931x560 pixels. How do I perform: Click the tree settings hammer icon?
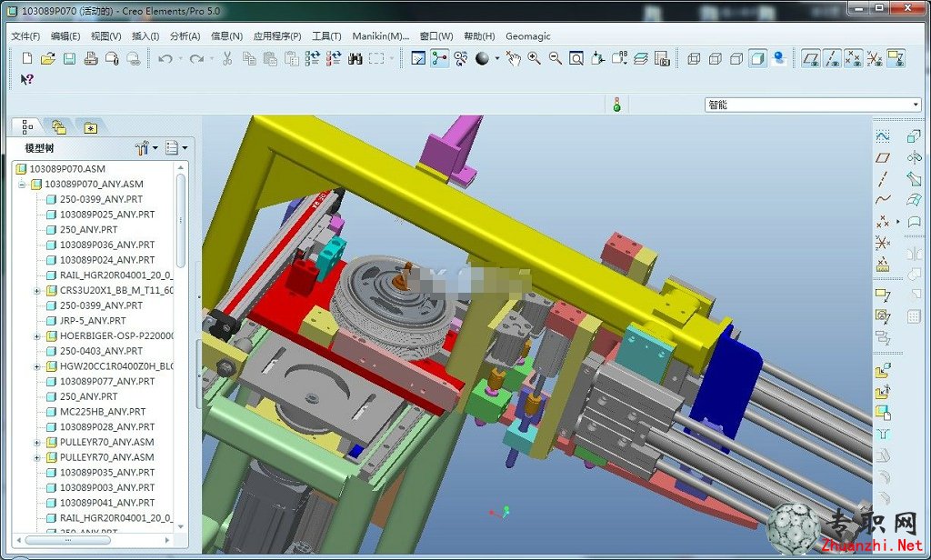click(x=141, y=148)
